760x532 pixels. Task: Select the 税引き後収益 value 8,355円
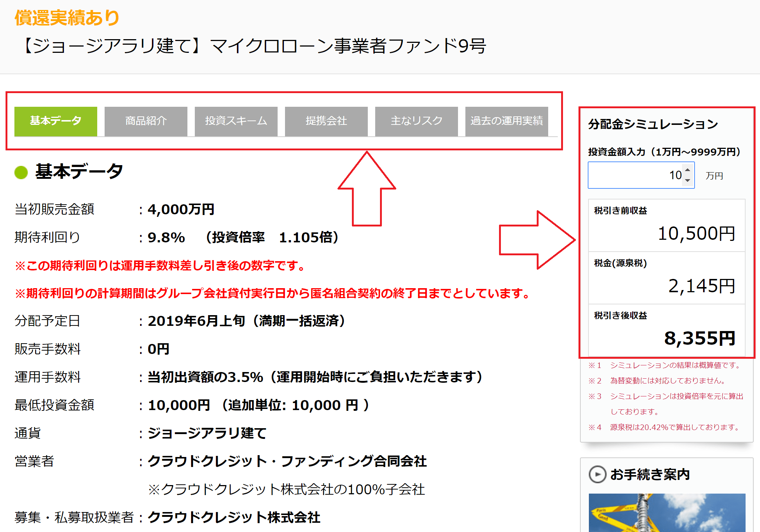click(x=699, y=338)
